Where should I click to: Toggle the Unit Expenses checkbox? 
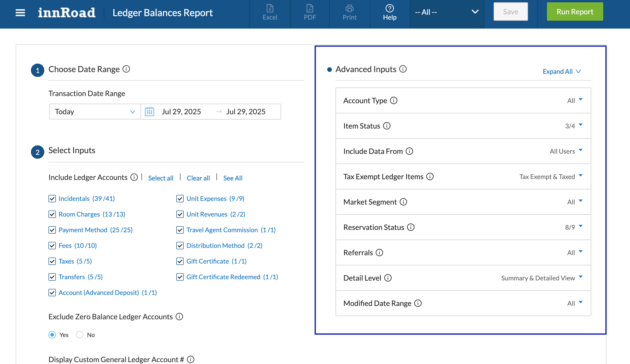point(180,199)
